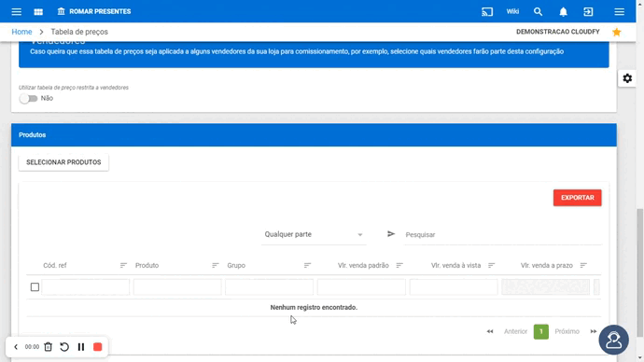Toggle the favorite star icon

coord(617,32)
